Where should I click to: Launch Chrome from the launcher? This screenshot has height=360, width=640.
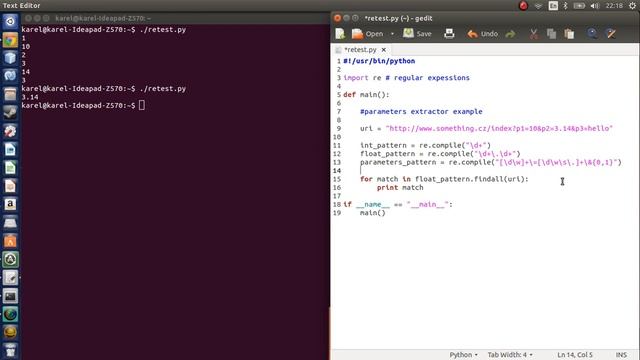10,40
